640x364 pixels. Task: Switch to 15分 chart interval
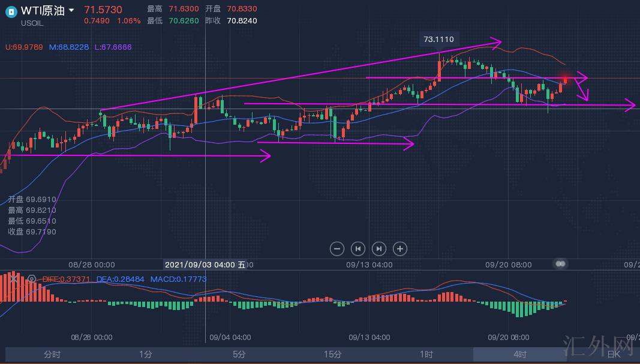click(333, 354)
